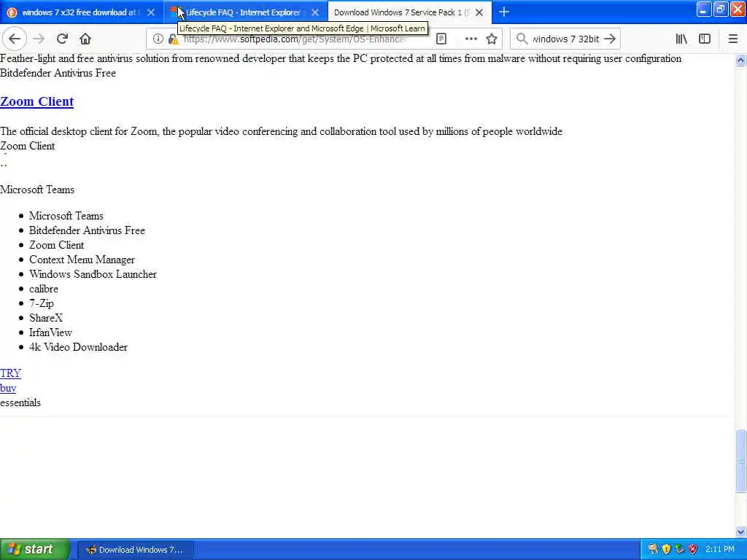This screenshot has width=747, height=560.
Task: Click scrollbar down arrow
Action: 740,532
